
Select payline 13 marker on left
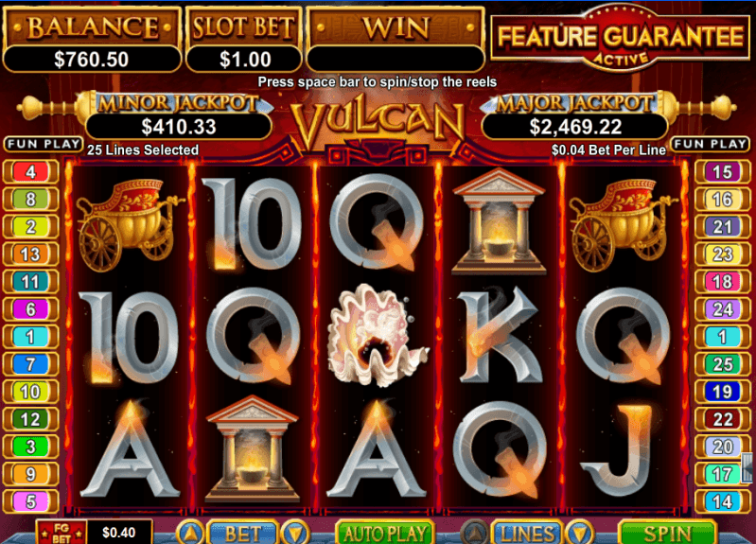click(30, 254)
